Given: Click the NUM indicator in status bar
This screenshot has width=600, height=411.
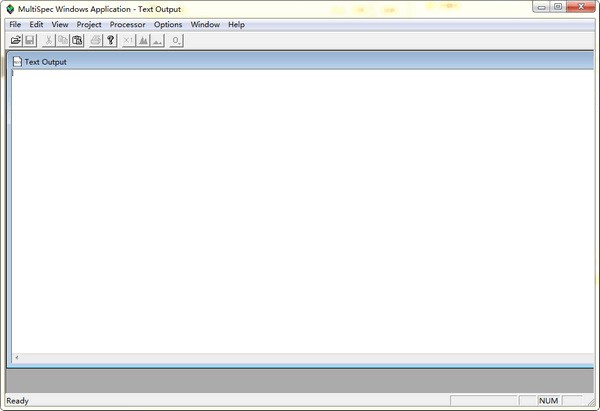Looking at the screenshot, I should tap(548, 401).
